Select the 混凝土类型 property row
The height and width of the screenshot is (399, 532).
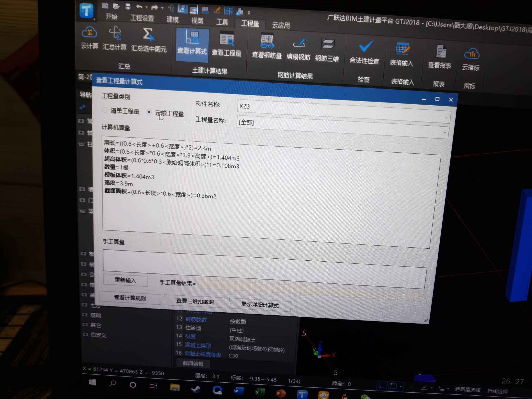pyautogui.click(x=234, y=346)
